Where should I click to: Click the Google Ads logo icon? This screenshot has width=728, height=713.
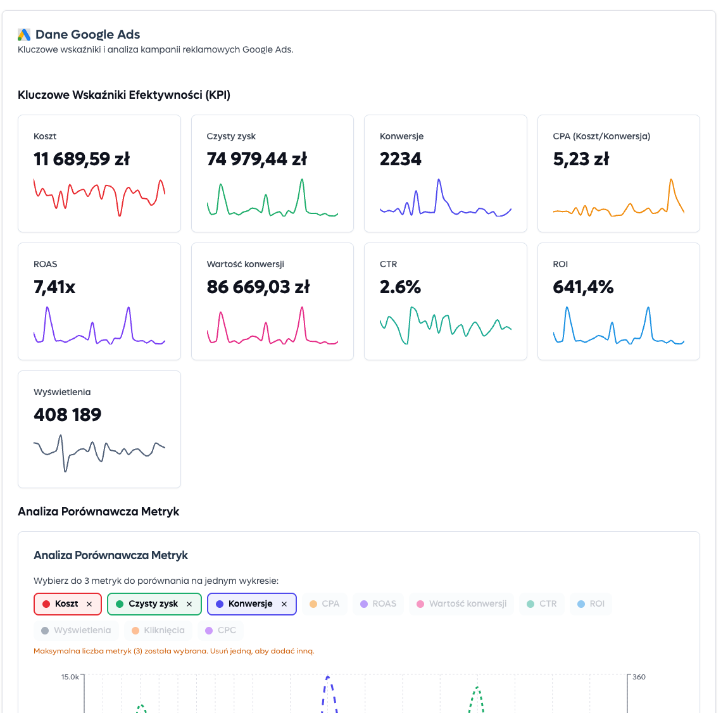[24, 35]
